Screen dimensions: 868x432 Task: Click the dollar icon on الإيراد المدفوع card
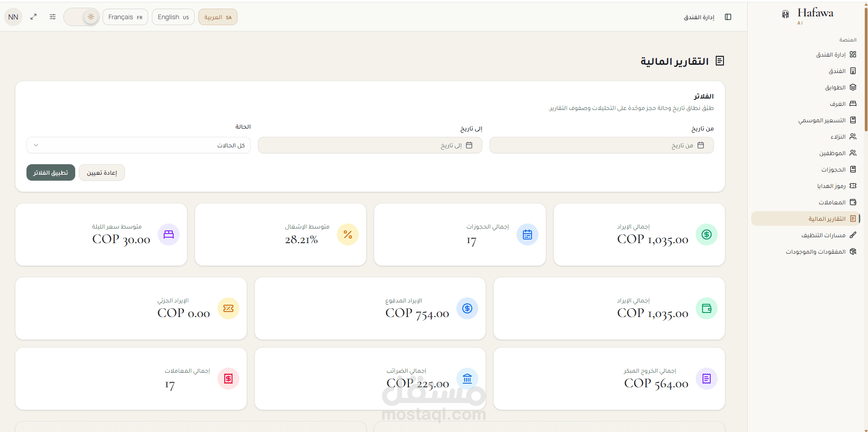467,308
